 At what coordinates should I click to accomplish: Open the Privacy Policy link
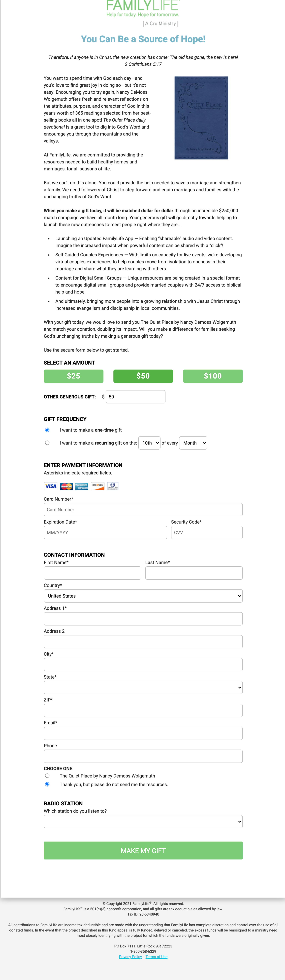click(130, 957)
